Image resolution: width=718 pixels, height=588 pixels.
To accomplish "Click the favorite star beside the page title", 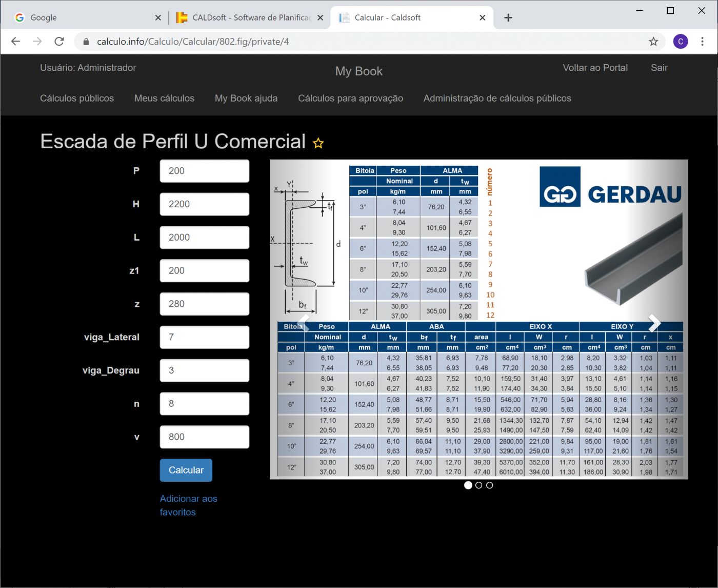I will coord(318,143).
